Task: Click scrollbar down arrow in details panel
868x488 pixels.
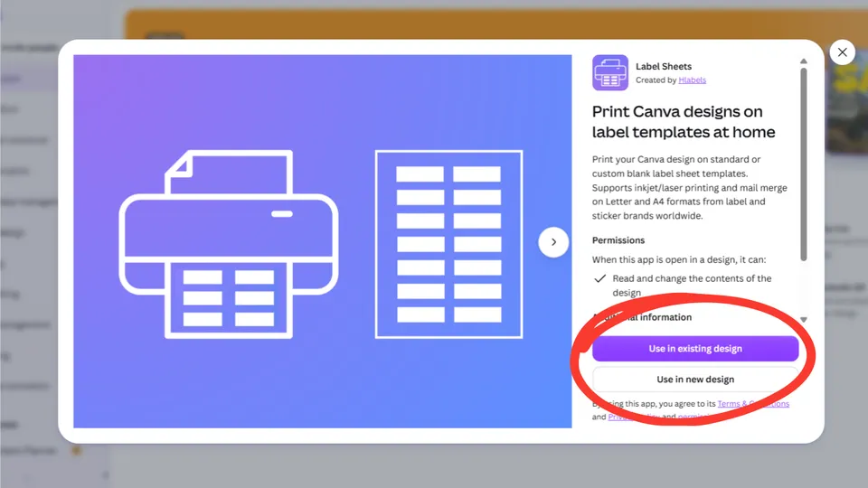Action: coord(803,319)
